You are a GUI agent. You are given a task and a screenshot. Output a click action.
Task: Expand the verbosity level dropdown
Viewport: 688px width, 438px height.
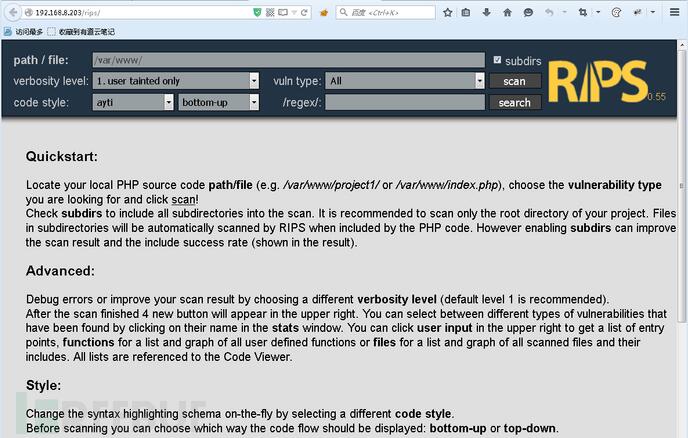[176, 81]
